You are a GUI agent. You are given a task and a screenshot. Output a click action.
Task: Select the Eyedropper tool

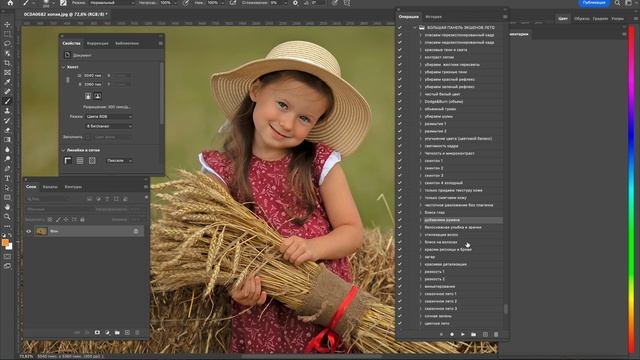click(x=7, y=82)
